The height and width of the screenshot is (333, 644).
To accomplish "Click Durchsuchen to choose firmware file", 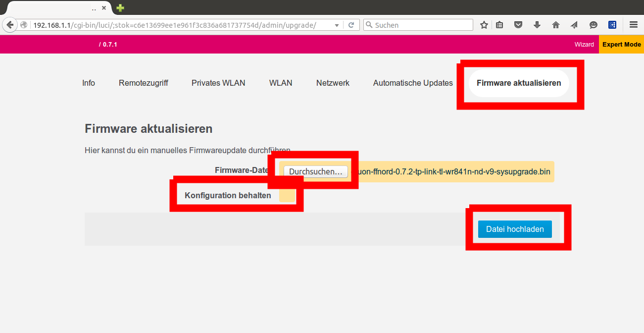I will 315,172.
